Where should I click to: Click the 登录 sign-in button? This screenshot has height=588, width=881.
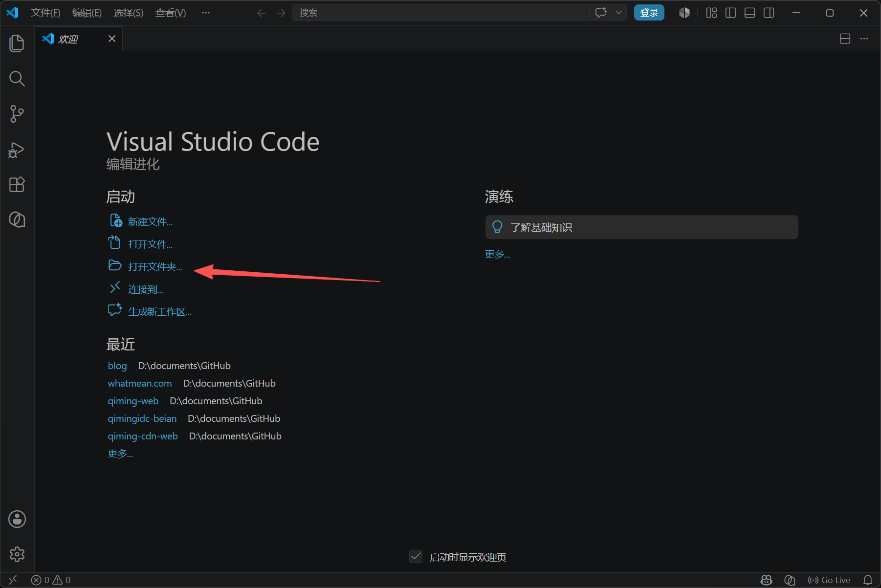pyautogui.click(x=649, y=13)
